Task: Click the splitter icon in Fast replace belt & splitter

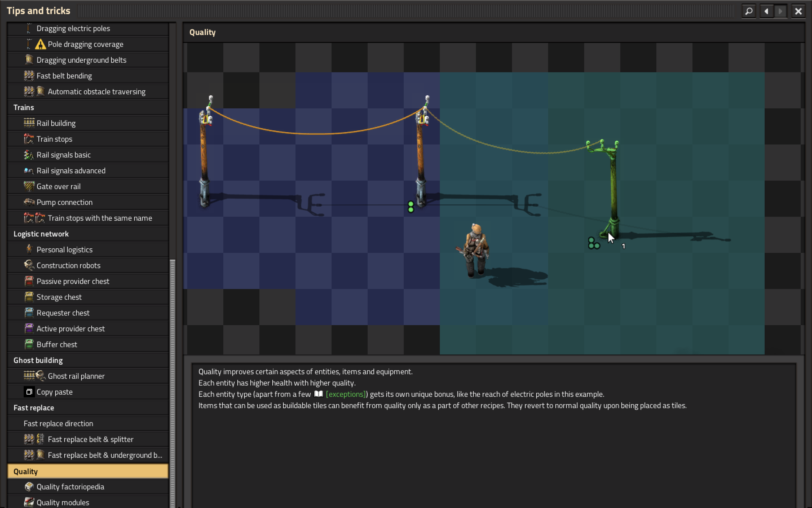Action: (x=40, y=439)
